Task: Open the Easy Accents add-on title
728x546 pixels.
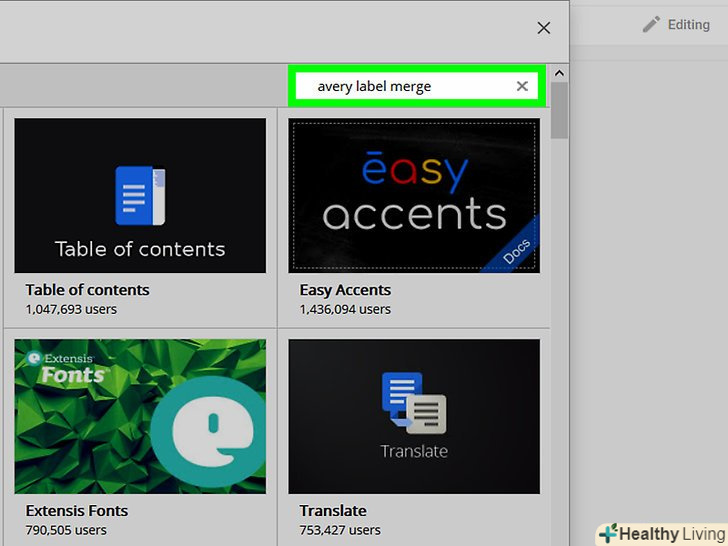Action: point(345,290)
